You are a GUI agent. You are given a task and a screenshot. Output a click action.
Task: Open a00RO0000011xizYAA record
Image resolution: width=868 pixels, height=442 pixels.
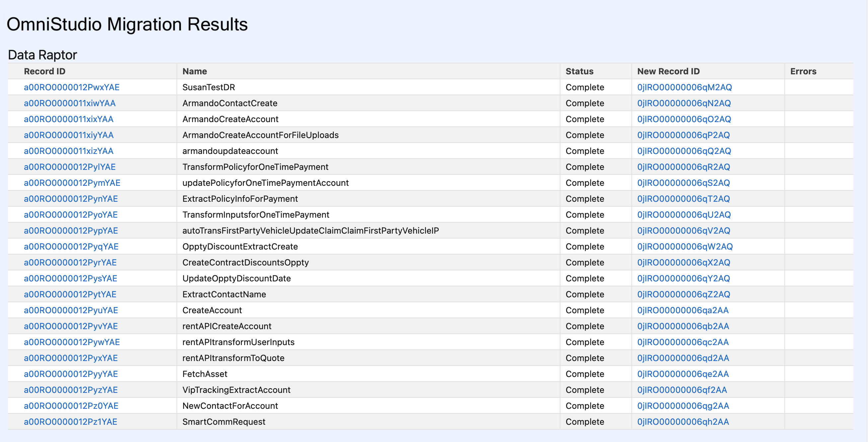68,151
